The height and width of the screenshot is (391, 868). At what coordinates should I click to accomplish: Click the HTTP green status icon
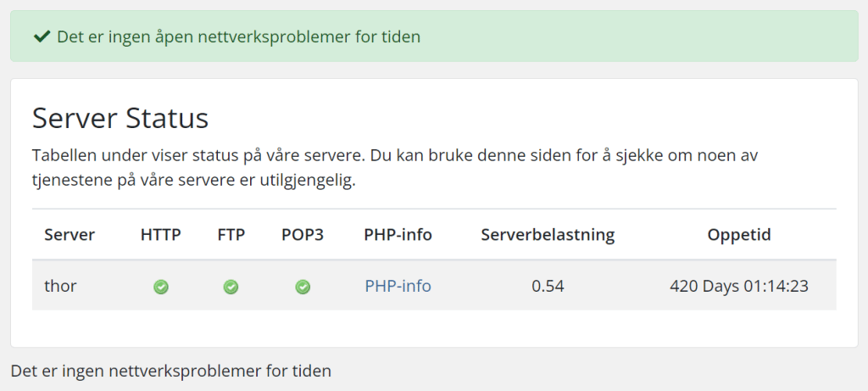coord(161,287)
